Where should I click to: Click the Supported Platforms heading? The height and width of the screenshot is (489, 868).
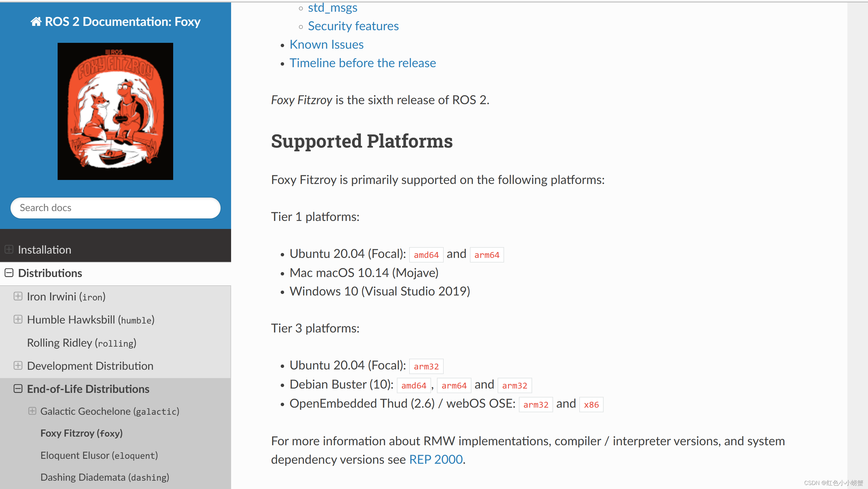point(362,141)
